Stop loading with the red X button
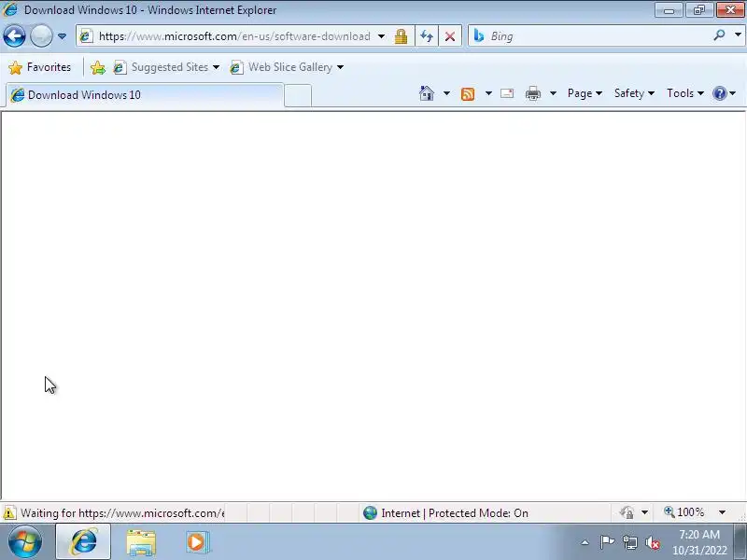 [x=450, y=36]
